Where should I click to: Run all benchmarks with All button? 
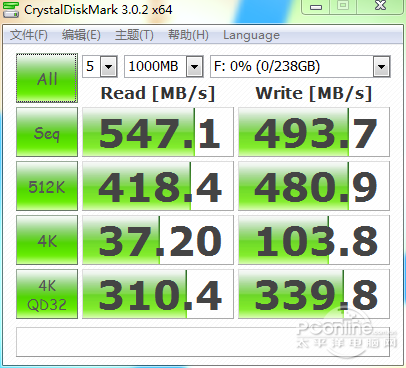click(47, 78)
